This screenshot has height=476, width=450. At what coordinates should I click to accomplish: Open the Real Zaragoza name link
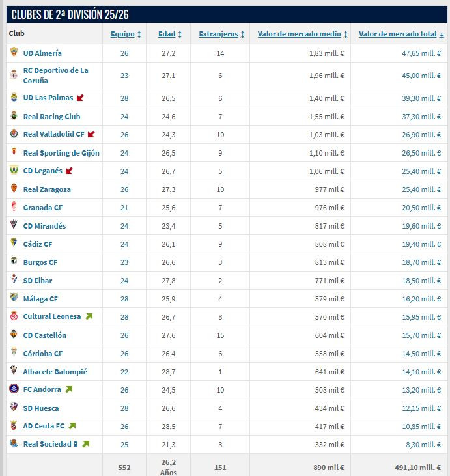click(x=47, y=189)
